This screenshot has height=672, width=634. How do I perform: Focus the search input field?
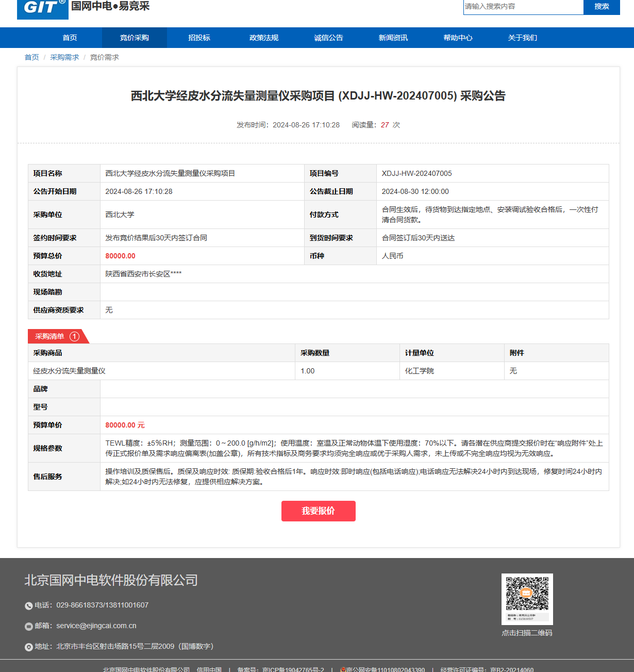click(x=523, y=7)
